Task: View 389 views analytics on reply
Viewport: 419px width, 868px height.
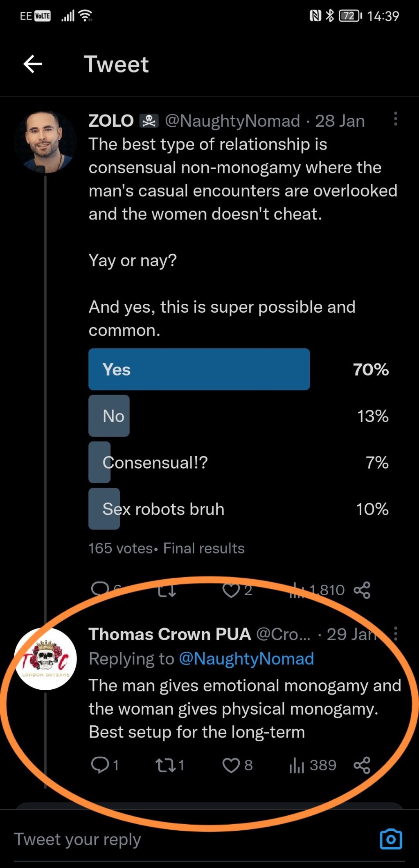Action: (x=312, y=765)
